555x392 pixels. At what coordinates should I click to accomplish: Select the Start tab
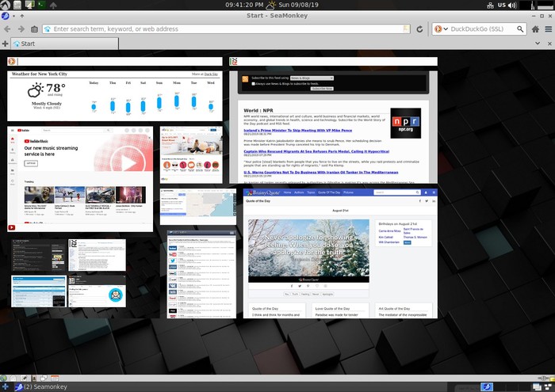point(64,44)
